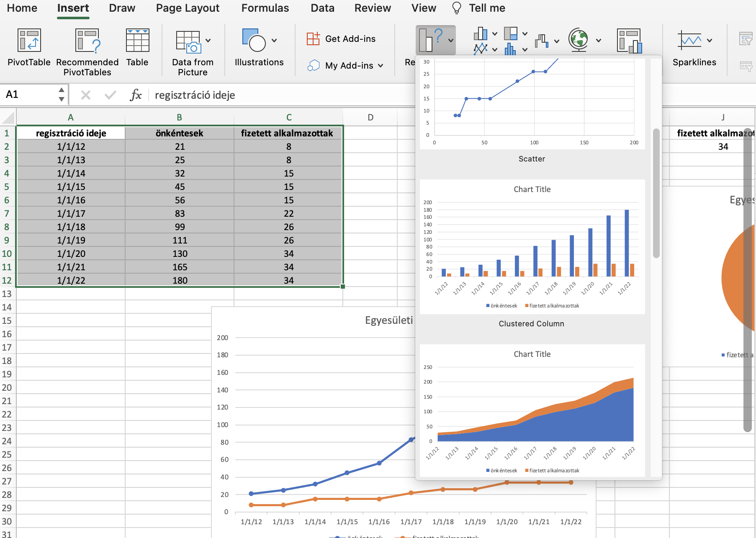Viewport: 756px width, 538px height.
Task: Click Get Add-ins button
Action: click(x=342, y=39)
